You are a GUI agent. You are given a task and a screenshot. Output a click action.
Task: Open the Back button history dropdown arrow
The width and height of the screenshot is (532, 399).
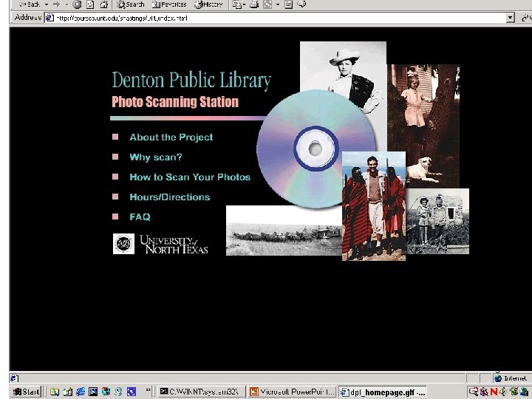tap(47, 4)
